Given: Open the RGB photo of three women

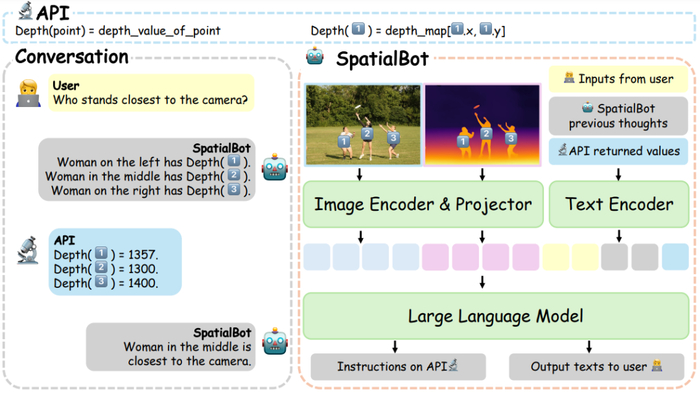Looking at the screenshot, I should pyautogui.click(x=363, y=125).
